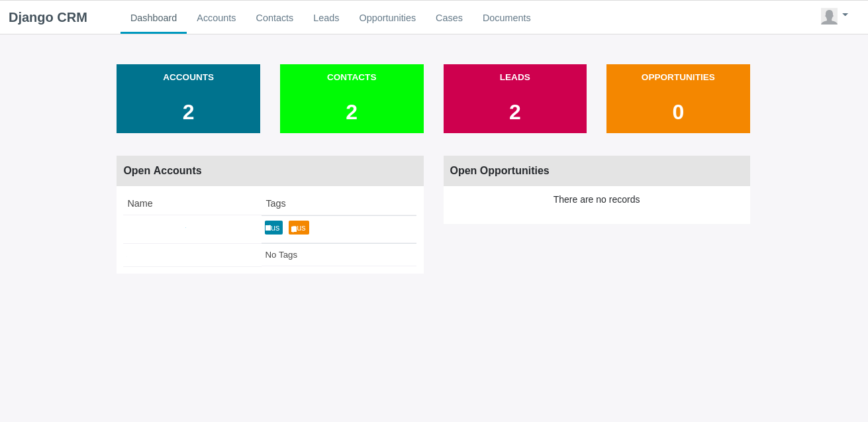Open the user avatar profile menu
868x422 pixels.
coord(829,17)
